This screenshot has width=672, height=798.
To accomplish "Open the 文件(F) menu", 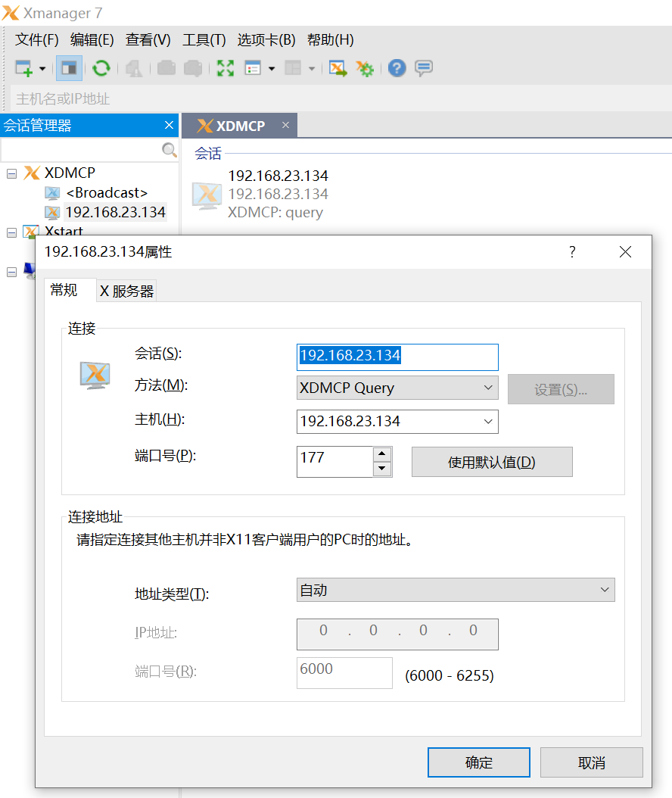I will pos(36,39).
